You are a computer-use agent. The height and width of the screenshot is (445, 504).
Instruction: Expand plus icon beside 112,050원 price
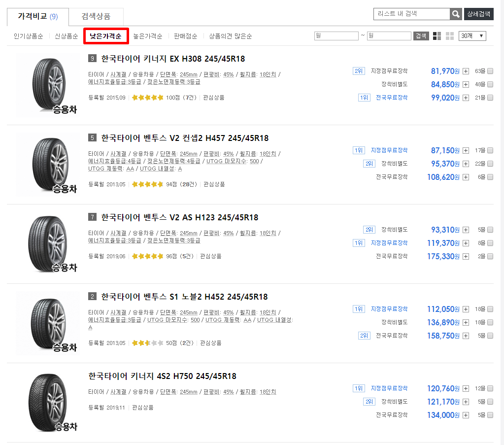466,309
